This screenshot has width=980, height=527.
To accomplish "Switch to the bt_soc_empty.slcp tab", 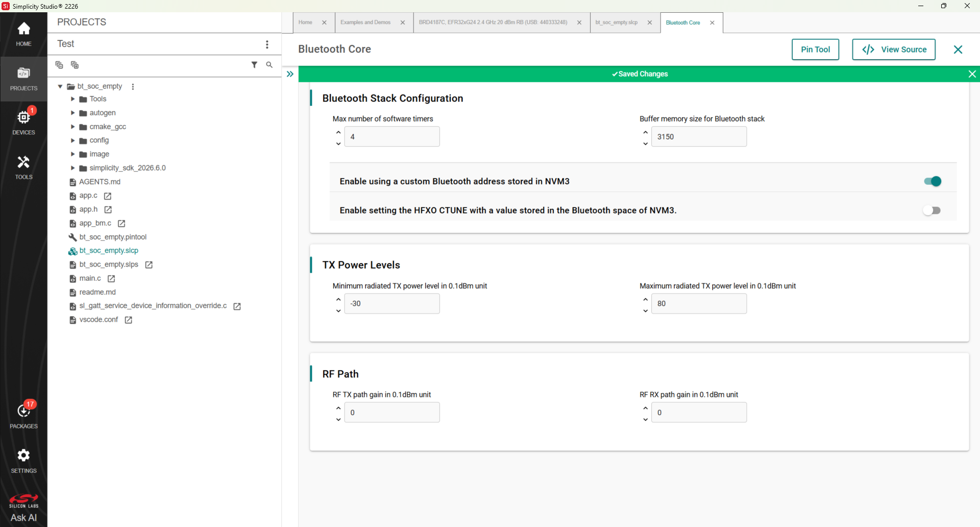I will click(617, 22).
